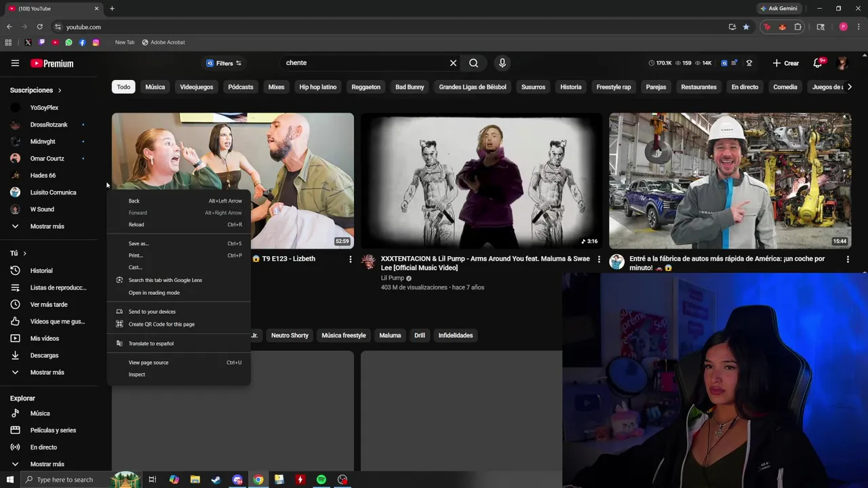
Task: Open Spotify from the taskbar
Action: (x=321, y=479)
